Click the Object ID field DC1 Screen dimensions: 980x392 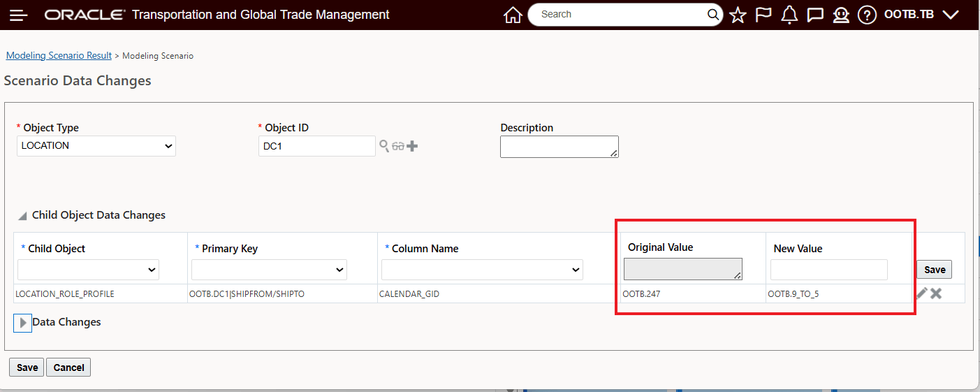tap(317, 146)
